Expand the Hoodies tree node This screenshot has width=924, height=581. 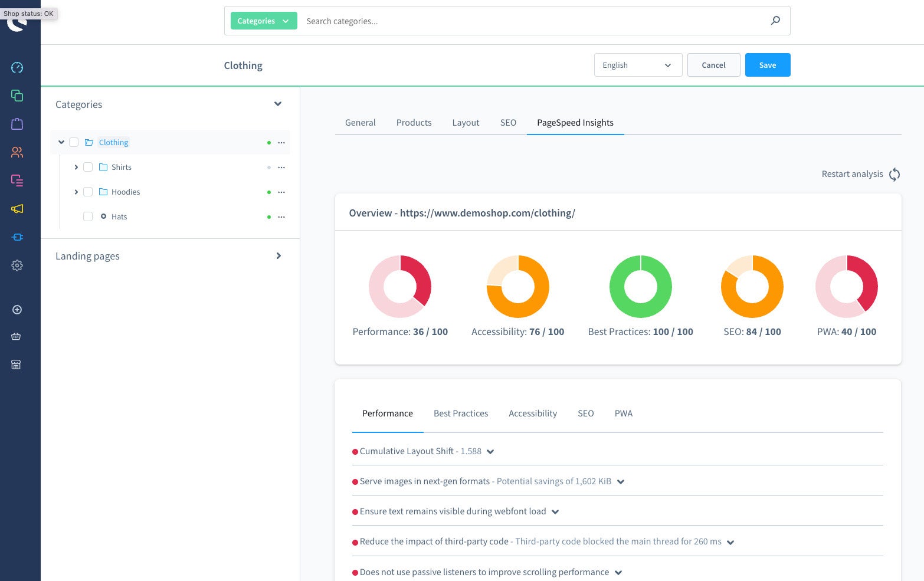tap(76, 192)
